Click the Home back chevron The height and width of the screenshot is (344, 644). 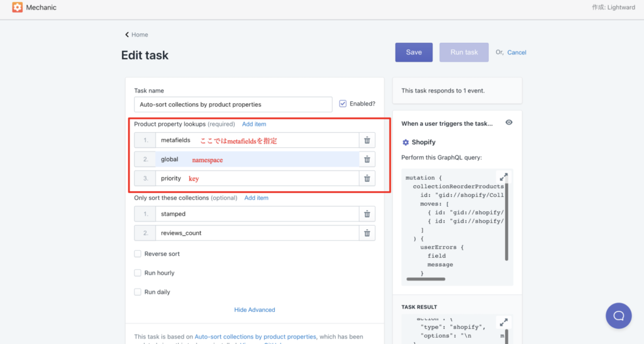[x=127, y=35]
